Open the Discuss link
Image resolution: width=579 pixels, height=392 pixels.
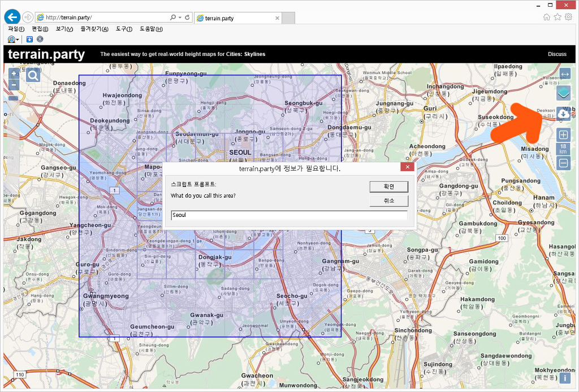557,54
